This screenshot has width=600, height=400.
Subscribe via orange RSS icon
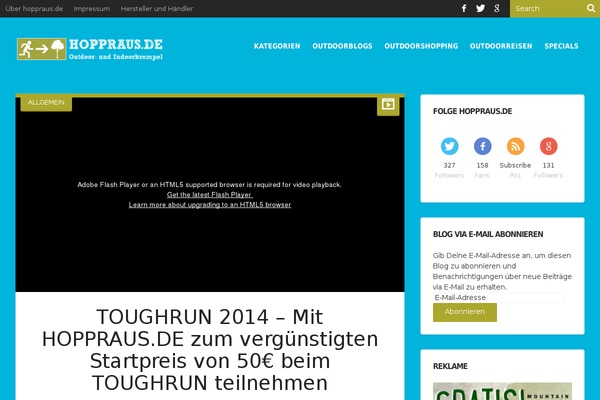pyautogui.click(x=515, y=146)
